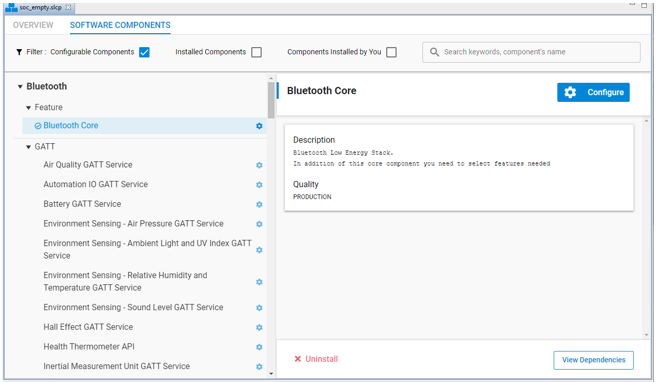The image size is (657, 382).
Task: Select Environment Sensing - Air Pressure GATT Service
Action: pos(133,224)
